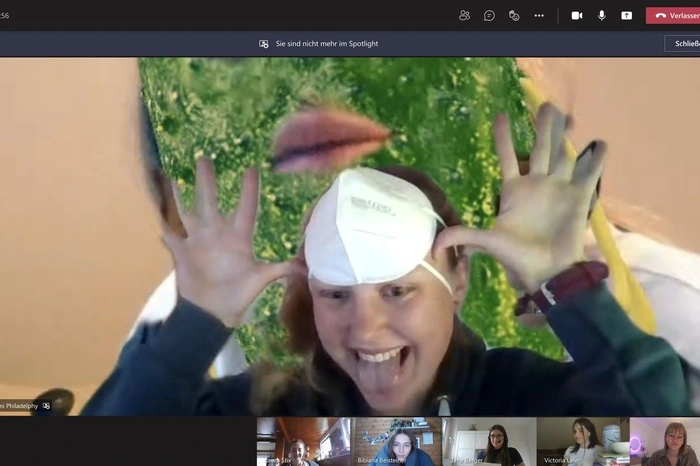The width and height of the screenshot is (700, 466).
Task: Select the Stix participant video thumbnail
Action: 304,442
